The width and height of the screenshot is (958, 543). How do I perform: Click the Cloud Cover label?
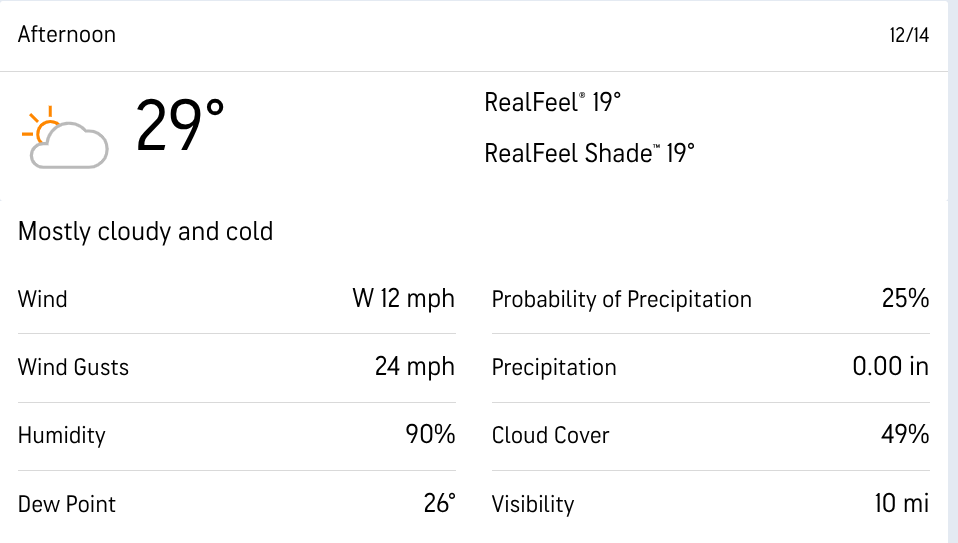coord(550,435)
